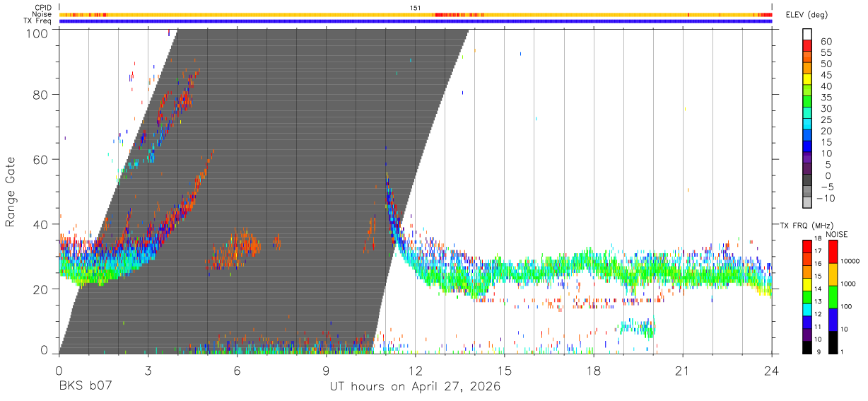868x401 pixels.
Task: Pick the yellow swatch on the NOISE bar
Action: 833,274
